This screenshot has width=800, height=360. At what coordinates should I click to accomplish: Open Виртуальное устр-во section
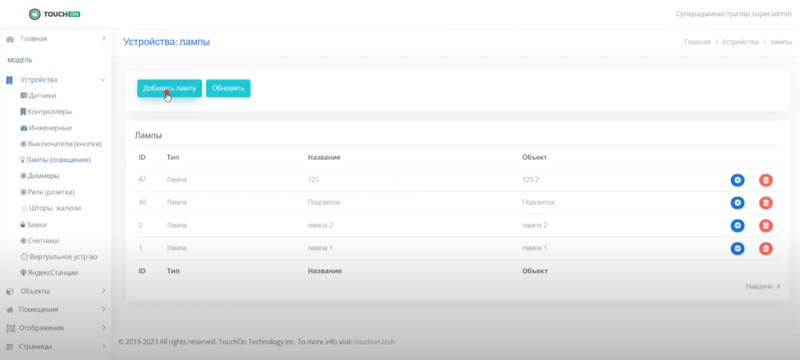59,256
